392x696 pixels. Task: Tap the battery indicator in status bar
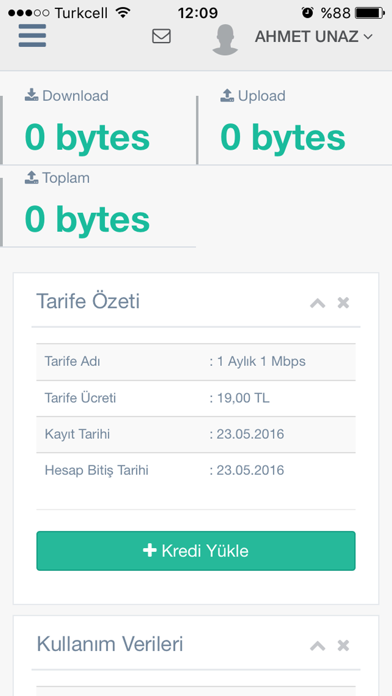point(370,13)
